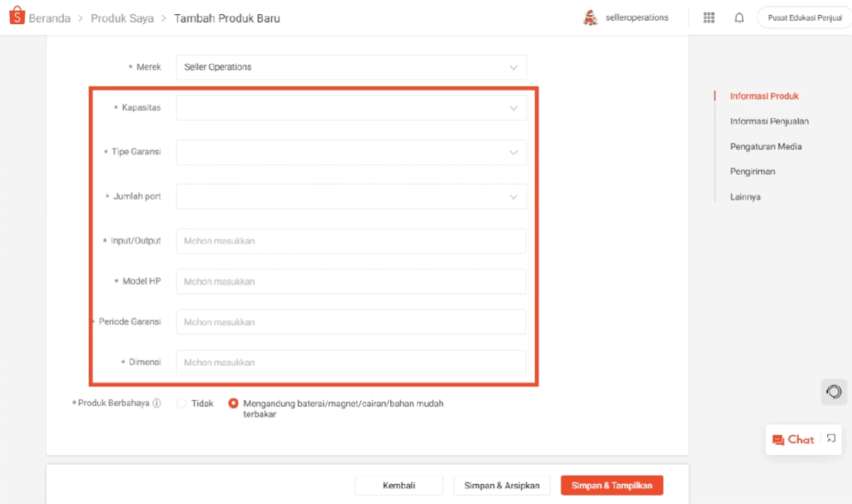The height and width of the screenshot is (504, 852).
Task: Open the Merek dropdown
Action: click(x=351, y=67)
